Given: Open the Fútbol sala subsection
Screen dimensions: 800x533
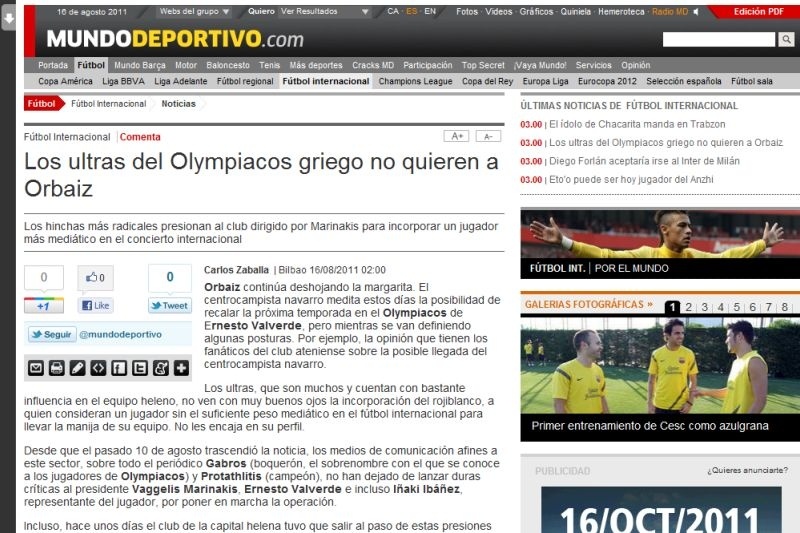Looking at the screenshot, I should tap(752, 81).
